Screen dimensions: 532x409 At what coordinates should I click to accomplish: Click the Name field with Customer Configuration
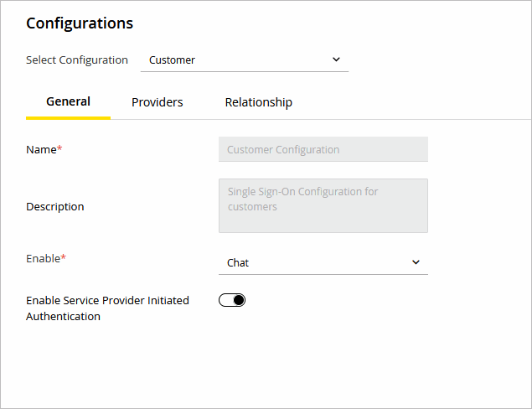(323, 149)
